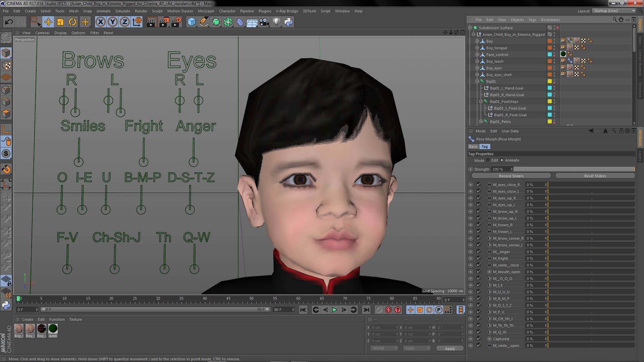Open the Character menu
Screen dimensions: 644x362
click(x=227, y=11)
